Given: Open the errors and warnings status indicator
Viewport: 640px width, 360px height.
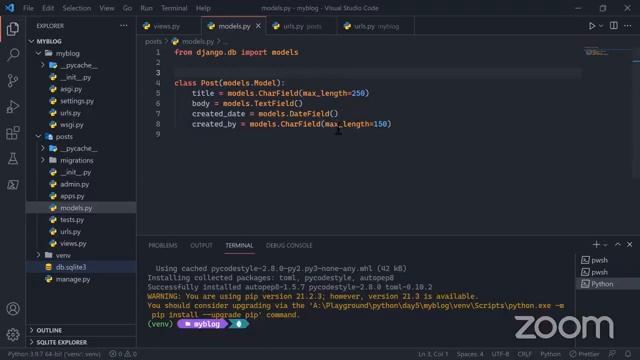Looking at the screenshot, I should tap(123, 354).
